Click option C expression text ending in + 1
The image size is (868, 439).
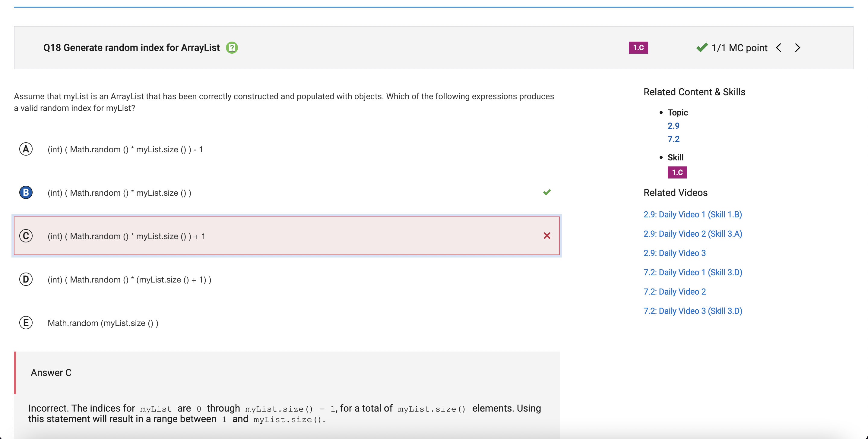(126, 236)
